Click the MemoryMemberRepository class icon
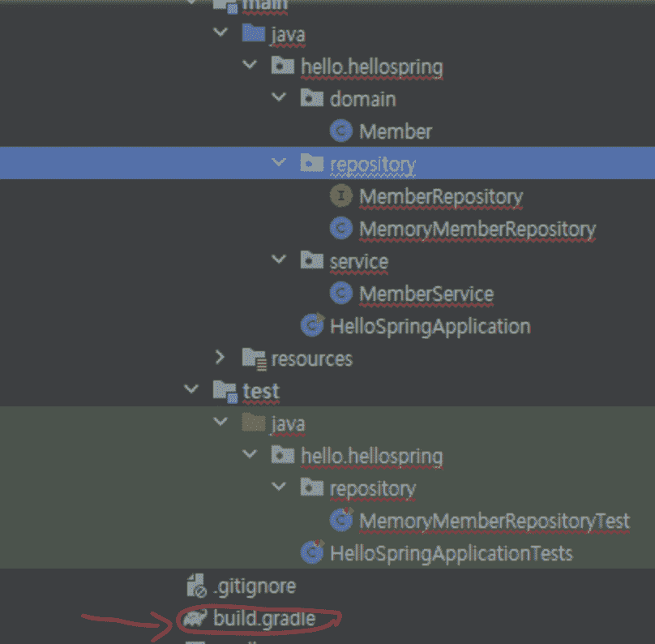Screen dimensions: 655x644 pyautogui.click(x=340, y=229)
